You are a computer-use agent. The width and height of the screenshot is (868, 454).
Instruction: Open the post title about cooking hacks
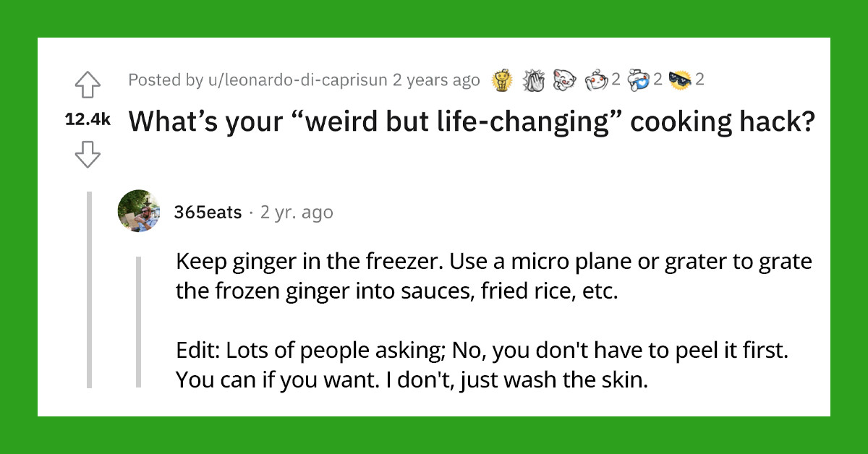coord(470,121)
